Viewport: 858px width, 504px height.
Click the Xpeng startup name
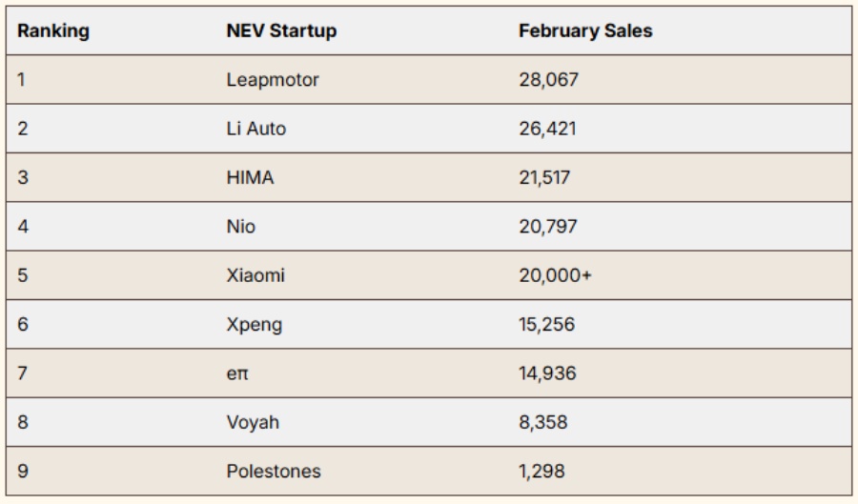pyautogui.click(x=255, y=325)
